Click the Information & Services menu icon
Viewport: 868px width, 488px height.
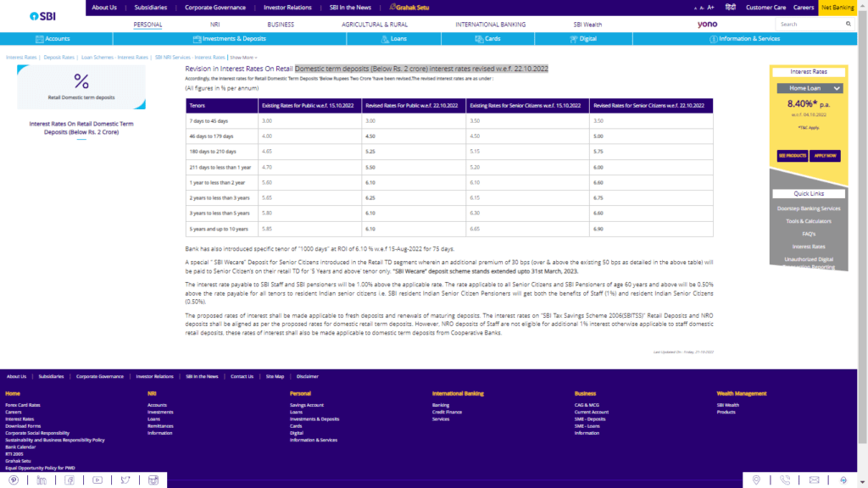pos(714,39)
